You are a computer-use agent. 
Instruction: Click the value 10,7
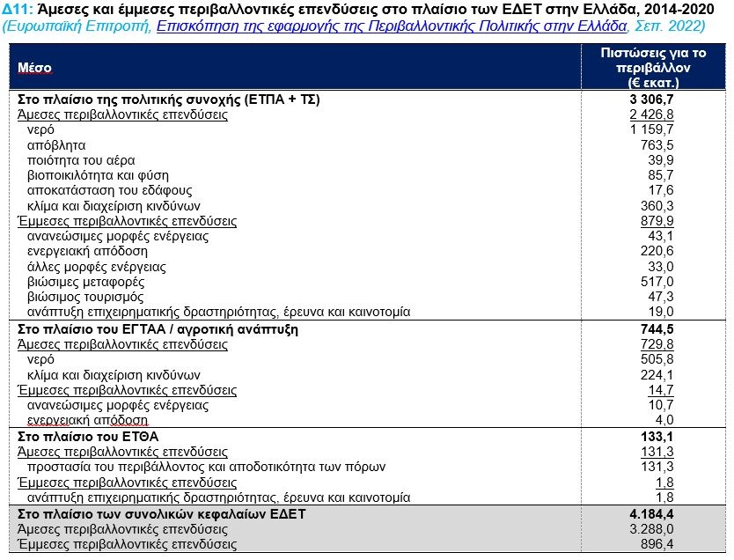pos(661,405)
